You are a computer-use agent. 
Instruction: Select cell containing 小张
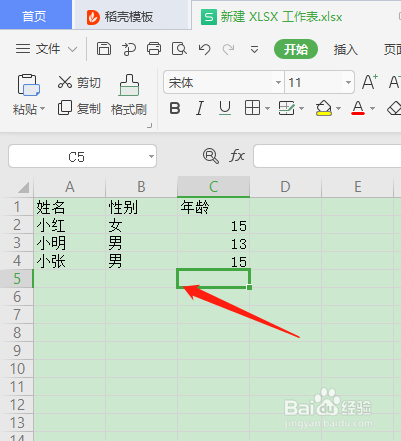click(x=70, y=261)
